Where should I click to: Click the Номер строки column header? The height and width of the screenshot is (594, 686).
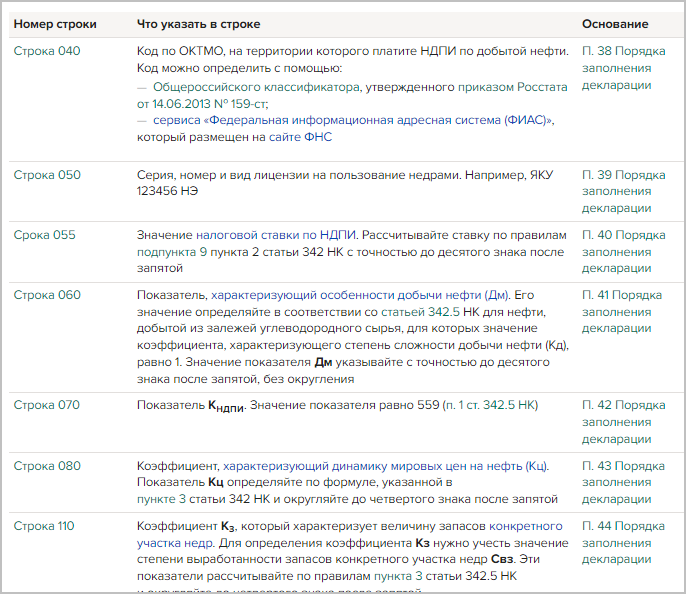(53, 23)
